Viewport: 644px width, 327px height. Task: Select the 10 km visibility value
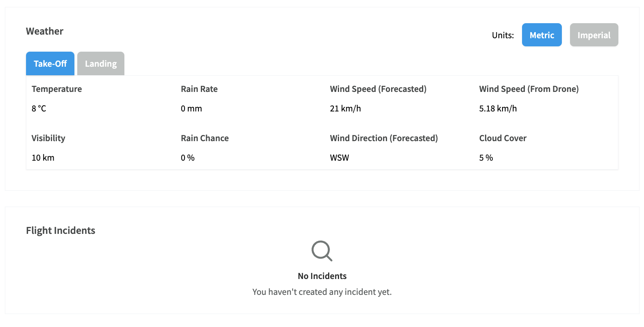coord(43,158)
